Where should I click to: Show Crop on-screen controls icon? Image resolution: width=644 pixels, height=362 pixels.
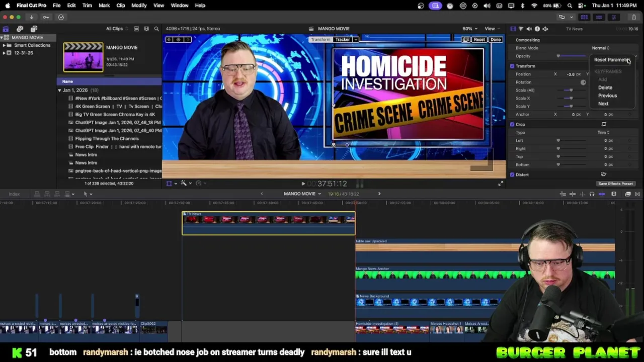point(604,124)
